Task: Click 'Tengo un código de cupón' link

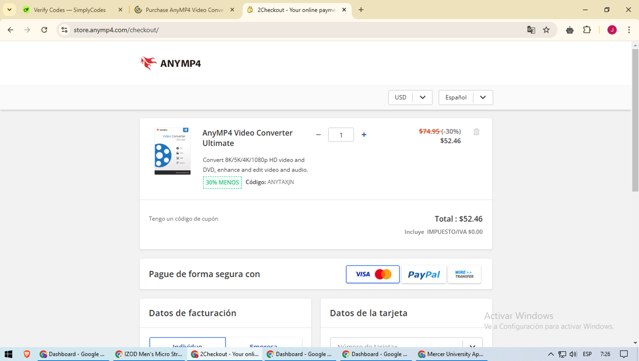Action: (x=183, y=219)
